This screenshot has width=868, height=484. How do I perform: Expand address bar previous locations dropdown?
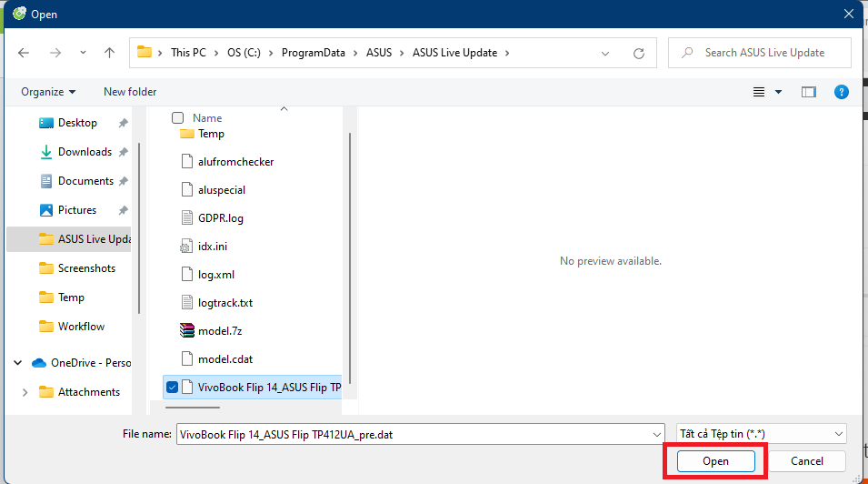[x=605, y=54]
